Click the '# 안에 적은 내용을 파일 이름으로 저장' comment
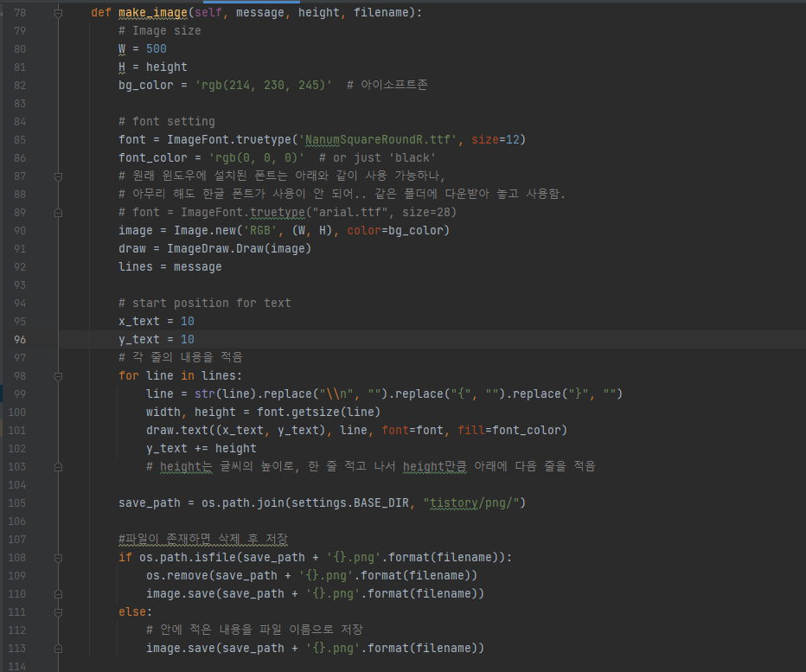 tap(254, 630)
